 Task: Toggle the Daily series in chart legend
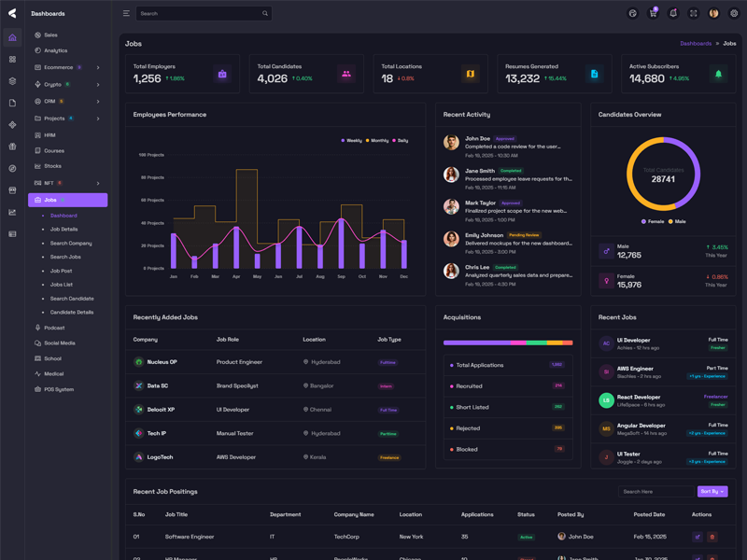pos(401,140)
